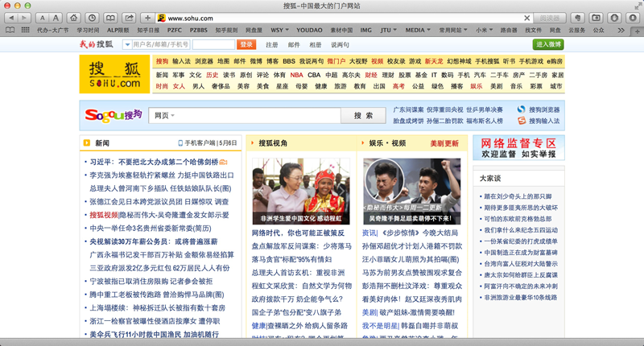Viewport: 644px width, 346px height.
Task: Open the NBA navigation link
Action: [296, 75]
